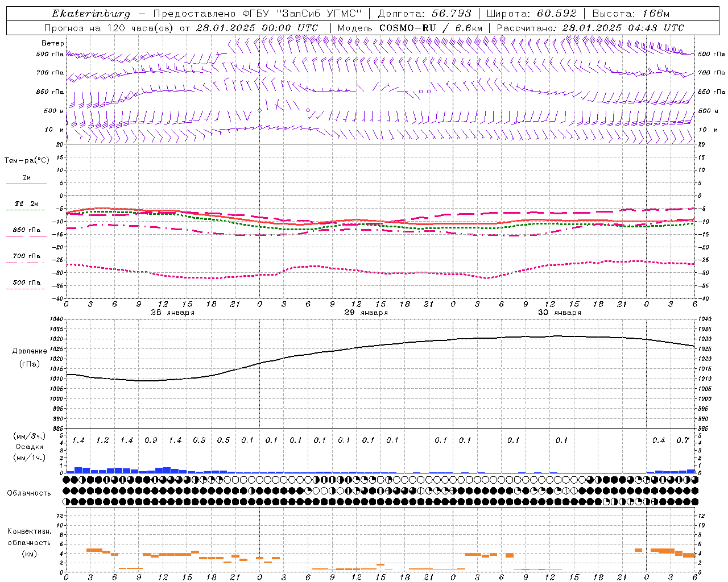The height and width of the screenshot is (582, 728).
Task: Select the Прогноз на 120 часа(ов) text
Action: pos(109,28)
